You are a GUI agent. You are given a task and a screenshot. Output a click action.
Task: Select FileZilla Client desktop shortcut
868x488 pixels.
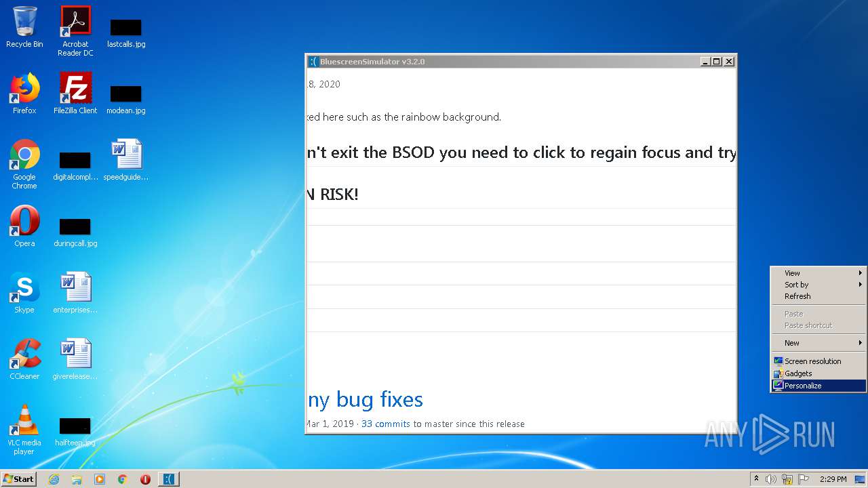75,94
